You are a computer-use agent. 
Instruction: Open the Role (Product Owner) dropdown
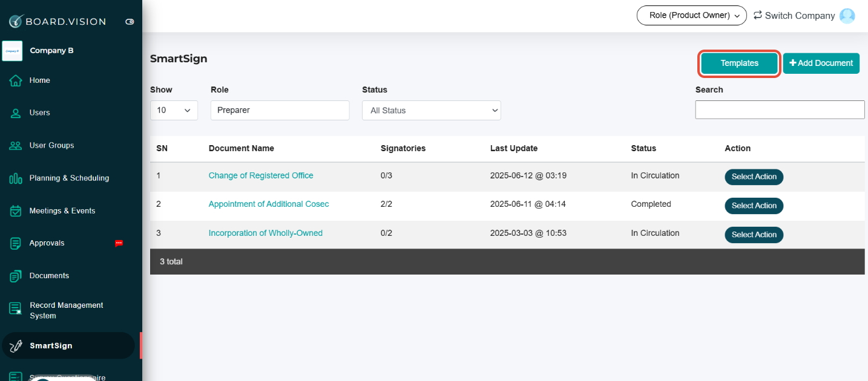(692, 16)
